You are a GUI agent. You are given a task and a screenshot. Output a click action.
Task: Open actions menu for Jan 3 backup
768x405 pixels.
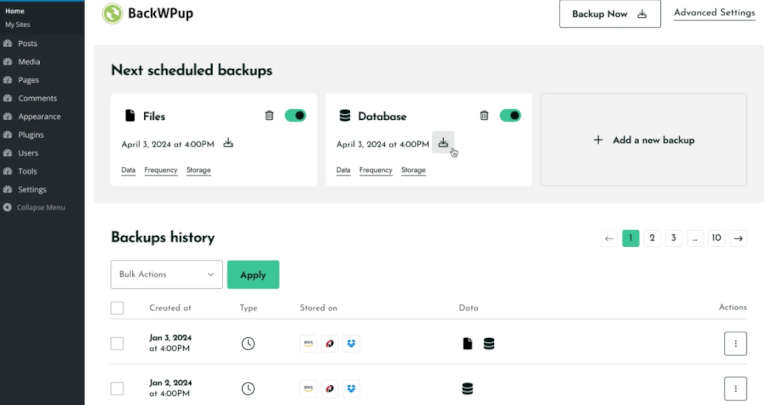click(735, 343)
